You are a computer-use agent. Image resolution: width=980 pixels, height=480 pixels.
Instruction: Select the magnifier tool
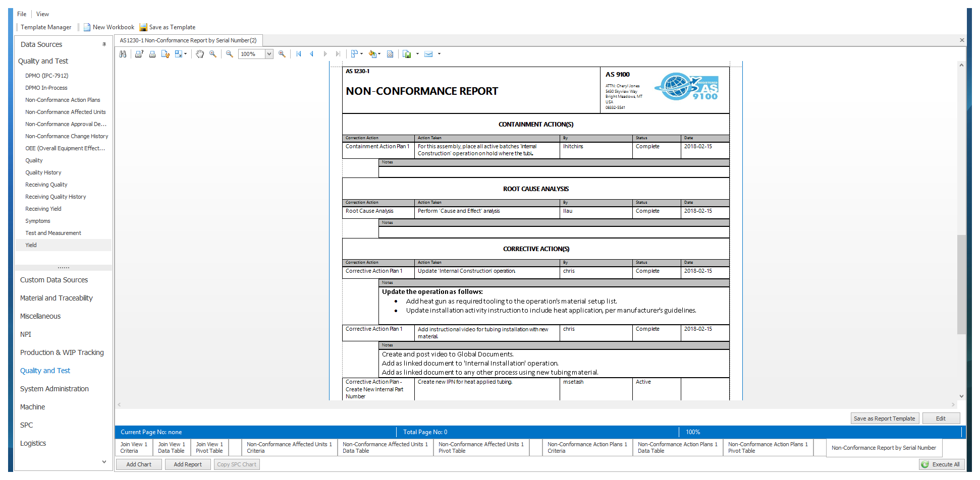click(x=213, y=54)
